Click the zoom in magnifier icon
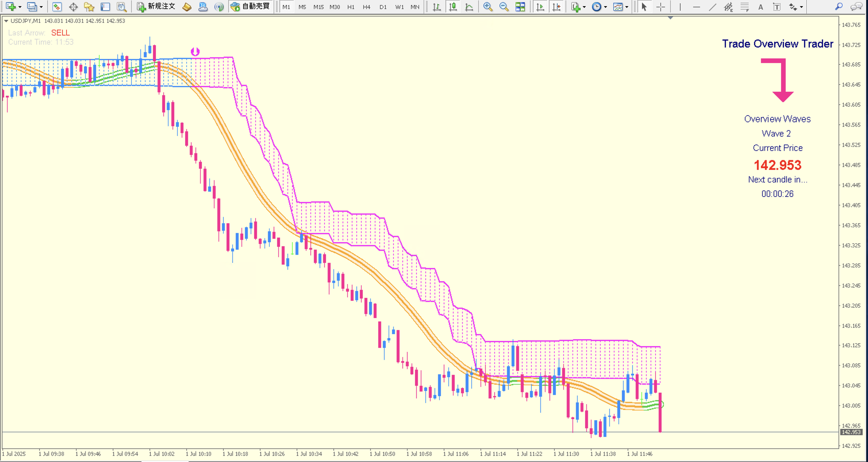 click(487, 7)
